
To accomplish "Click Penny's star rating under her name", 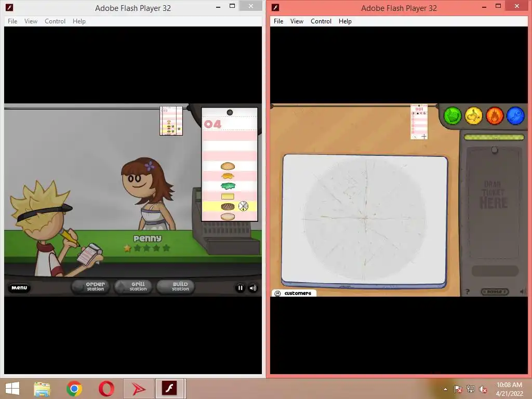I will click(147, 248).
